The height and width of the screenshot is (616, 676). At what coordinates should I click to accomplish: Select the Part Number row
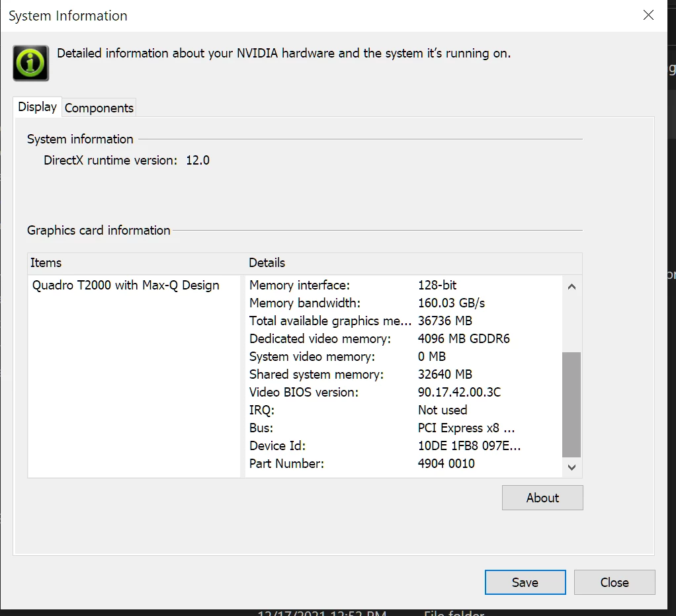(x=403, y=463)
